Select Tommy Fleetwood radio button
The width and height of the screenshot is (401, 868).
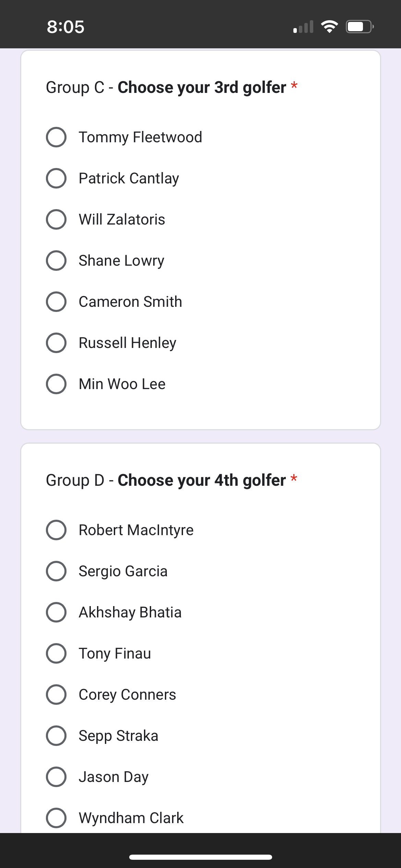coord(56,137)
